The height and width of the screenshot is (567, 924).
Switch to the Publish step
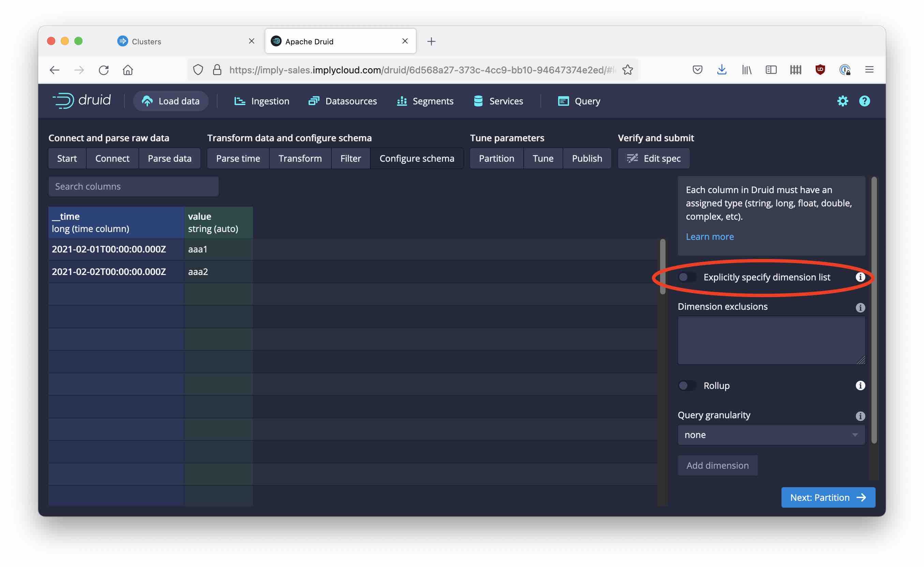587,158
